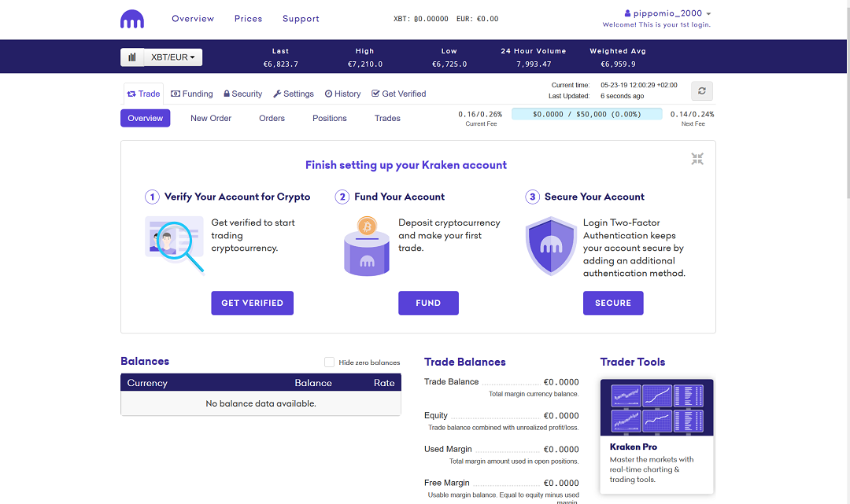Click the Trade Balances heading
Viewport: 850px width, 504px height.
pos(464,362)
